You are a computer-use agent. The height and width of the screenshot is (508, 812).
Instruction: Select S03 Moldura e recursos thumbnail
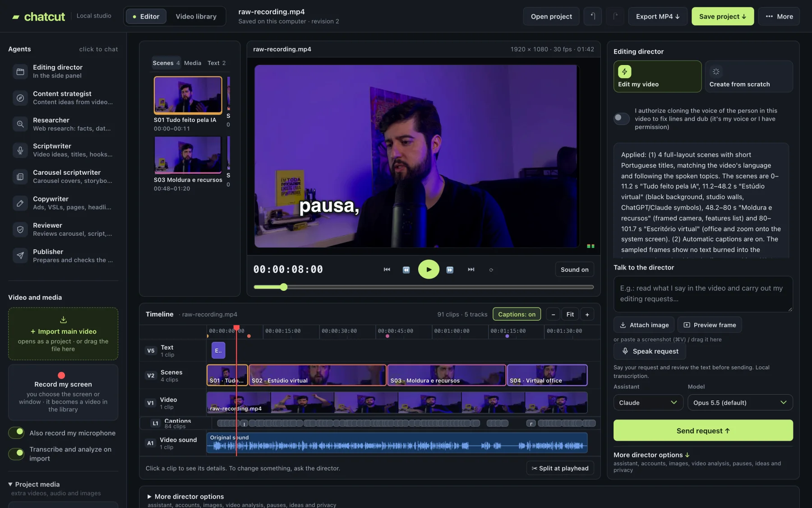188,155
